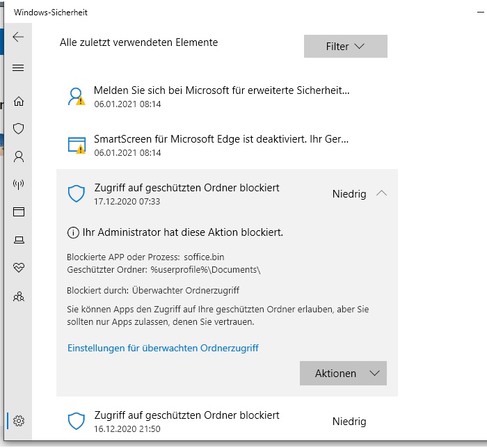The image size is (487, 448).
Task: Click 'Alle zuletzt verwendeten Elemente' heading
Action: tap(139, 42)
